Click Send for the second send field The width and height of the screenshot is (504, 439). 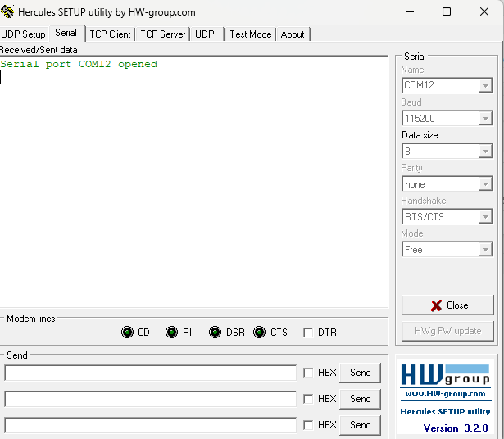click(360, 399)
